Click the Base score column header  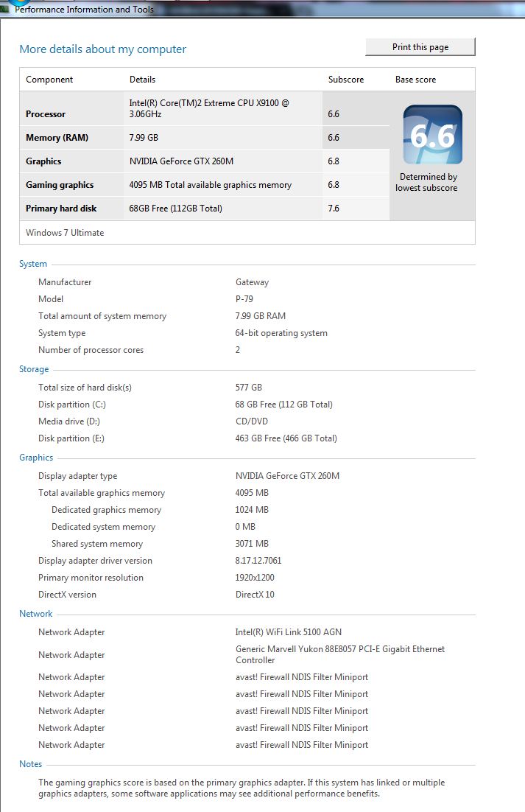pyautogui.click(x=415, y=80)
